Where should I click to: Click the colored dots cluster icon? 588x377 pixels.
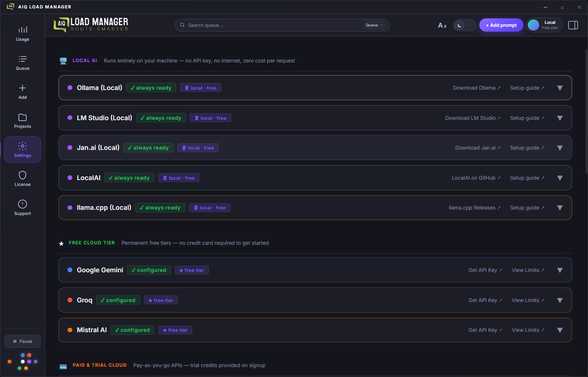pyautogui.click(x=22, y=362)
